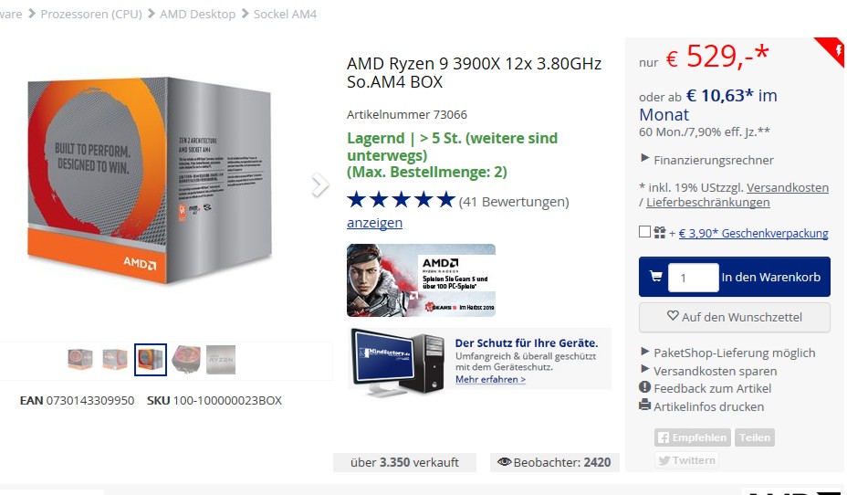This screenshot has height=495, width=868.
Task: Click the gift icon beside Geschenkverpackung
Action: (x=659, y=233)
